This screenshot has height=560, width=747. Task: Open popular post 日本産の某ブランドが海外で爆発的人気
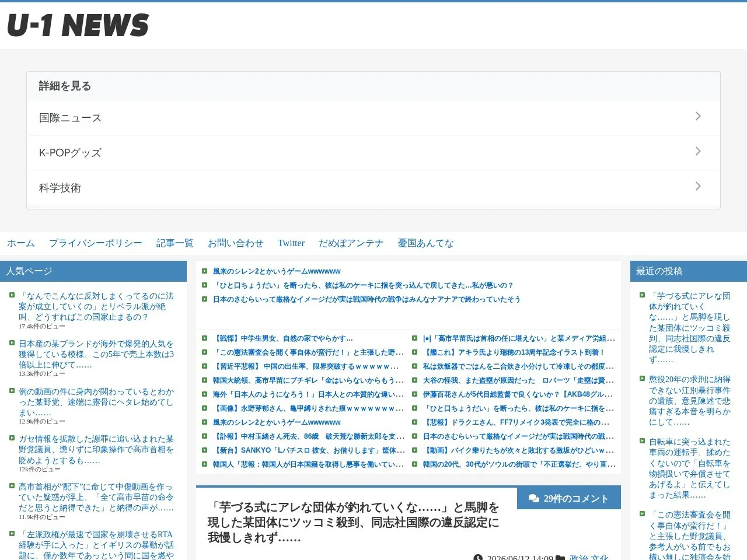96,354
